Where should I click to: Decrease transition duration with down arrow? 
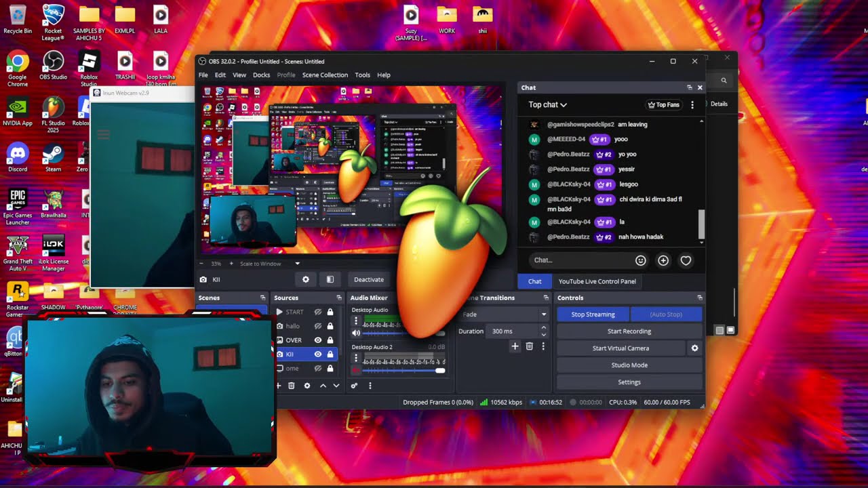coord(543,335)
